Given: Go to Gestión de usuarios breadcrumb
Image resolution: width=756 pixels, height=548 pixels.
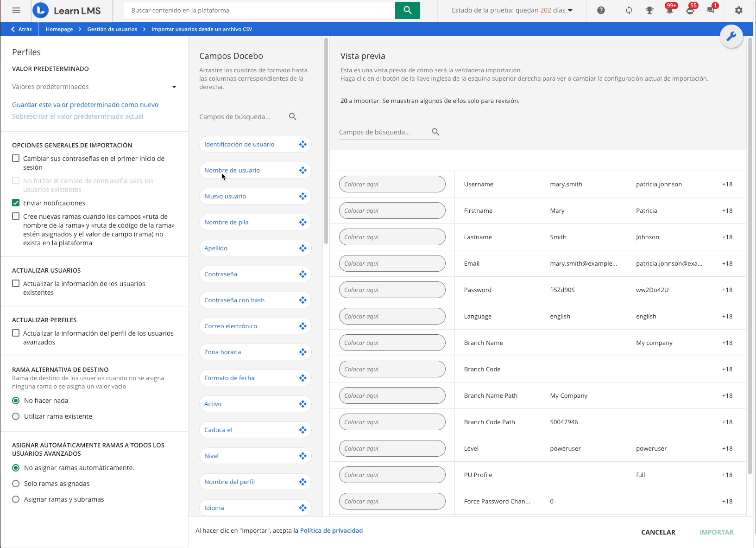Looking at the screenshot, I should click(x=112, y=29).
